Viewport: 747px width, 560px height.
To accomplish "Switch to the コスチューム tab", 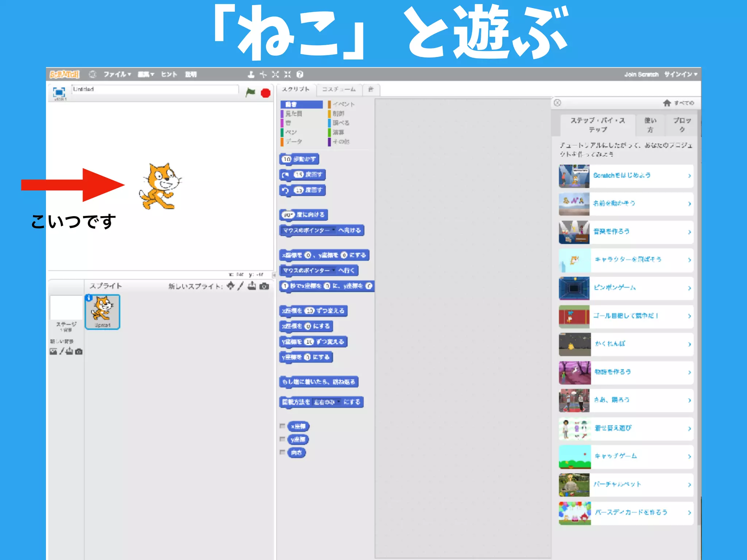I will tap(339, 89).
